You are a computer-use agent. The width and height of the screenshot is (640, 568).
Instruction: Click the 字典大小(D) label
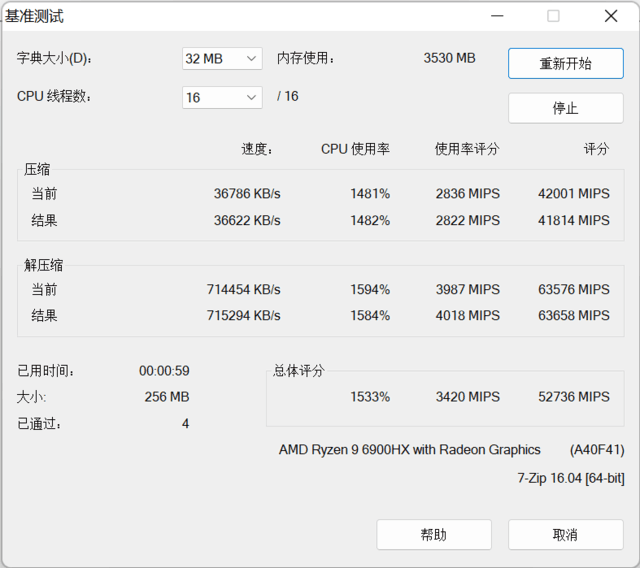pyautogui.click(x=55, y=58)
